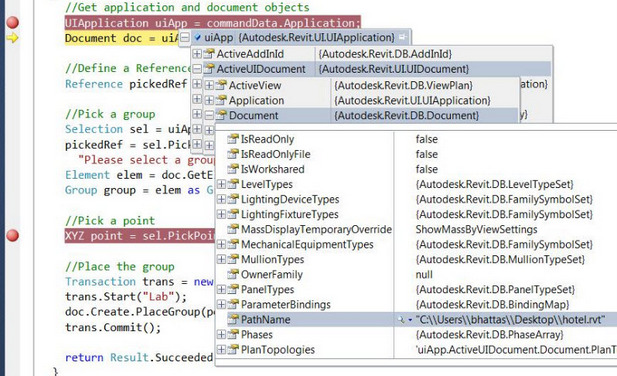Click the property icon next to PlanTopologies

(233, 349)
